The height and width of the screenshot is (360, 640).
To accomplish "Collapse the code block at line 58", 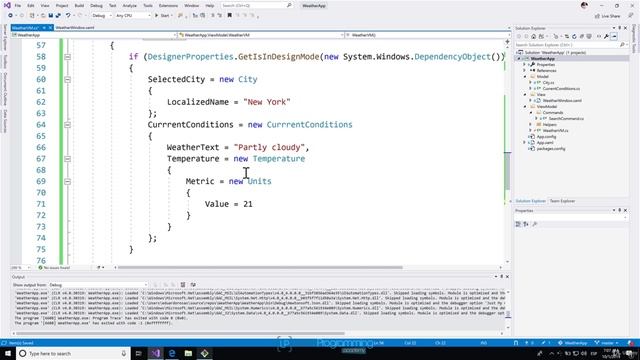I will 68,57.
